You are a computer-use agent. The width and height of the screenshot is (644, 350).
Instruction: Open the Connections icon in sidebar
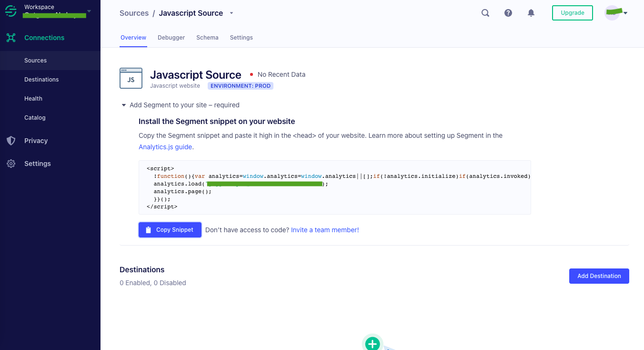11,38
